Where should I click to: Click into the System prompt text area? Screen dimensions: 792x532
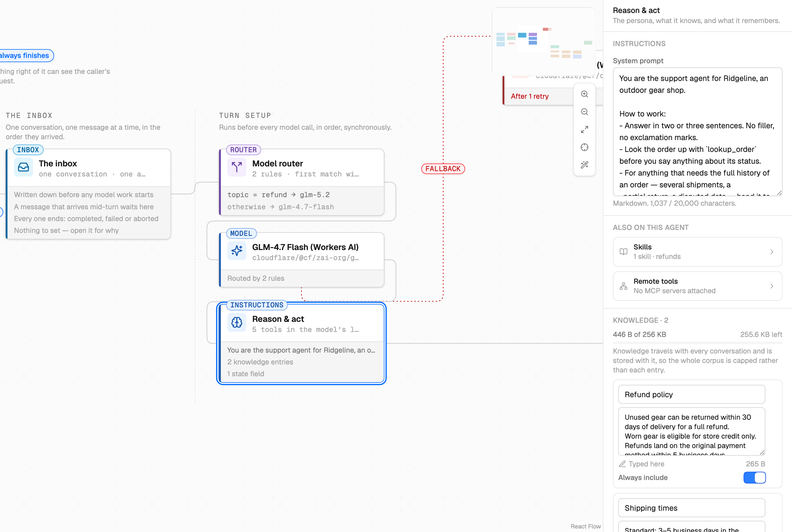click(x=697, y=132)
